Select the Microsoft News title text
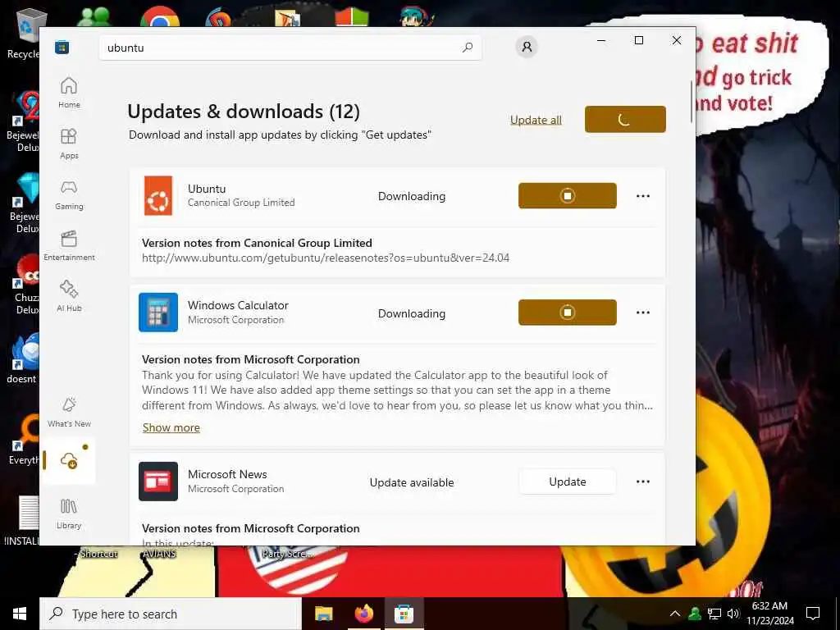This screenshot has width=840, height=630. [227, 474]
